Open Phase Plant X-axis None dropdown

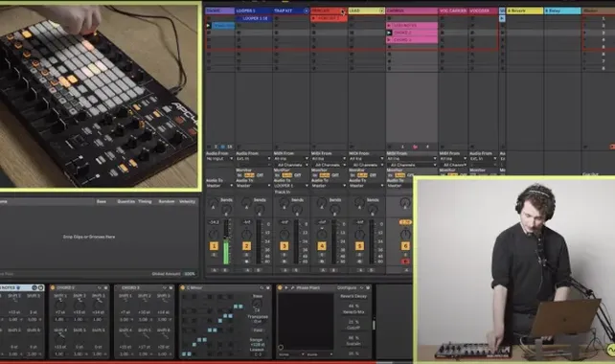click(290, 354)
